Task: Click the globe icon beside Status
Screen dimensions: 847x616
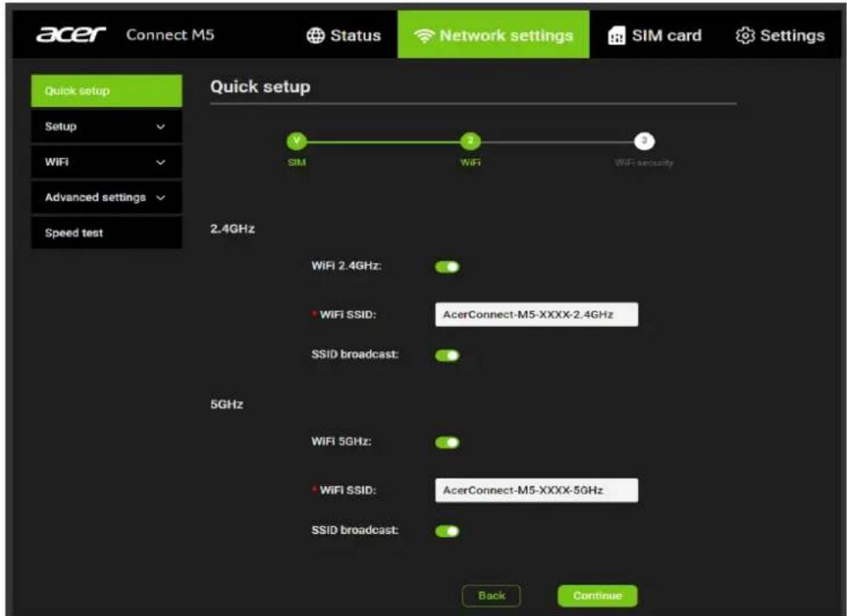Action: click(x=316, y=36)
